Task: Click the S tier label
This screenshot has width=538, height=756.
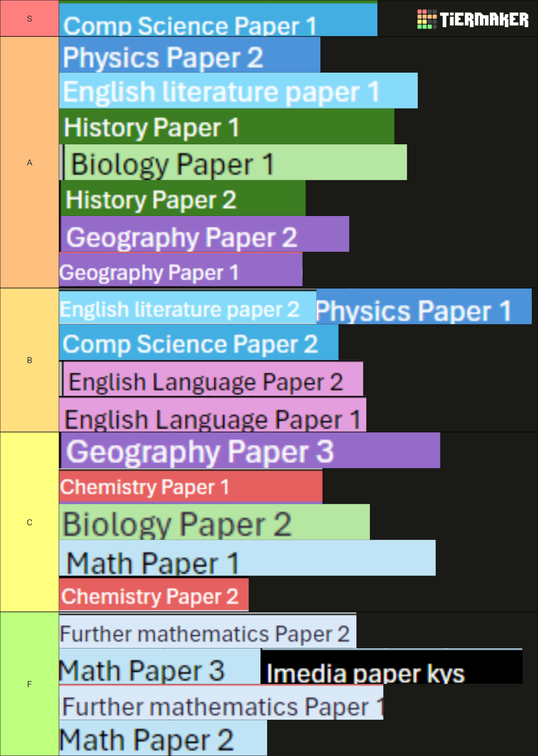Action: tap(30, 18)
